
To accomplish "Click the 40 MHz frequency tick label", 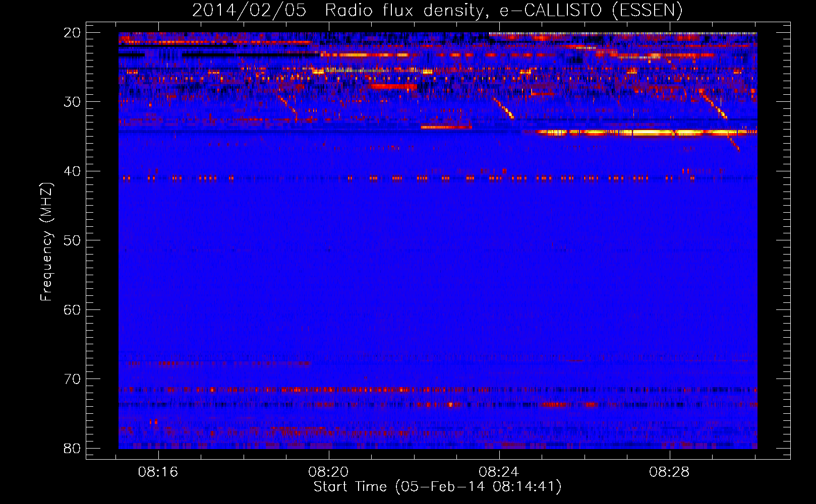I will [72, 171].
